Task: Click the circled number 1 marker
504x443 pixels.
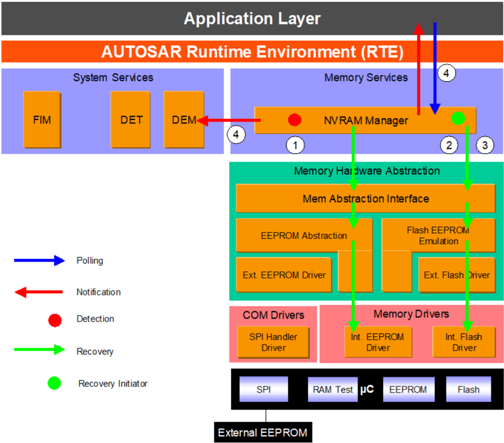Action: click(295, 145)
